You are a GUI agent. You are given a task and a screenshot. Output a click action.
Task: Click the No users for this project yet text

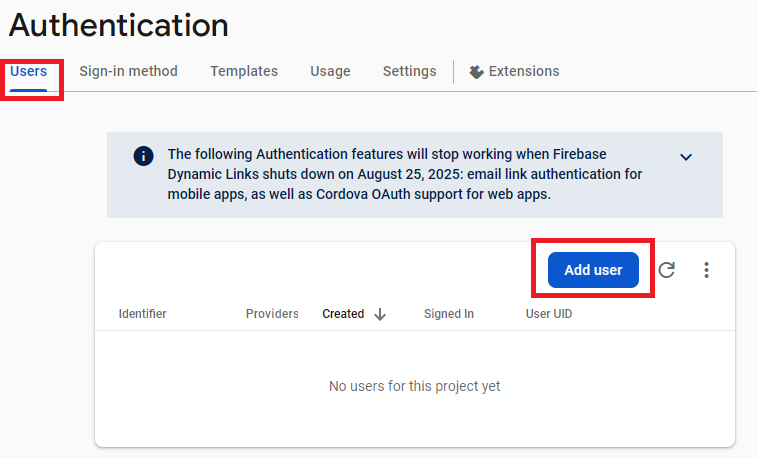[415, 386]
